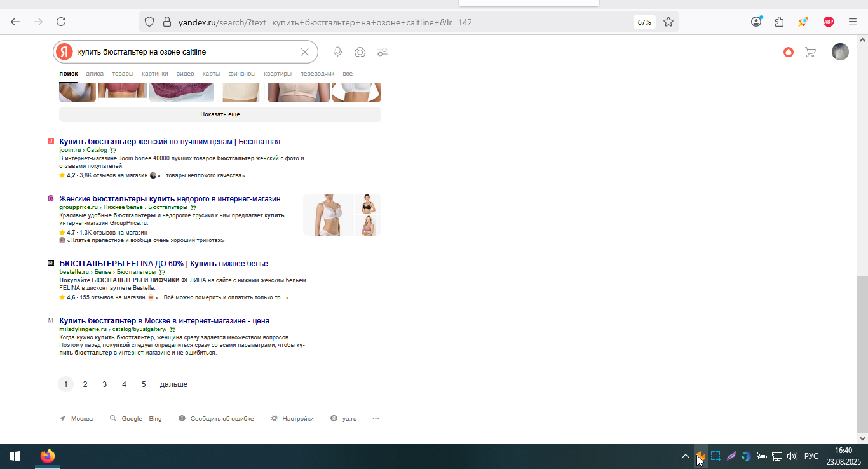Open the GroupPrice 'Женские бюстгальтеры' result
Screen dimensions: 868x469
pyautogui.click(x=173, y=199)
